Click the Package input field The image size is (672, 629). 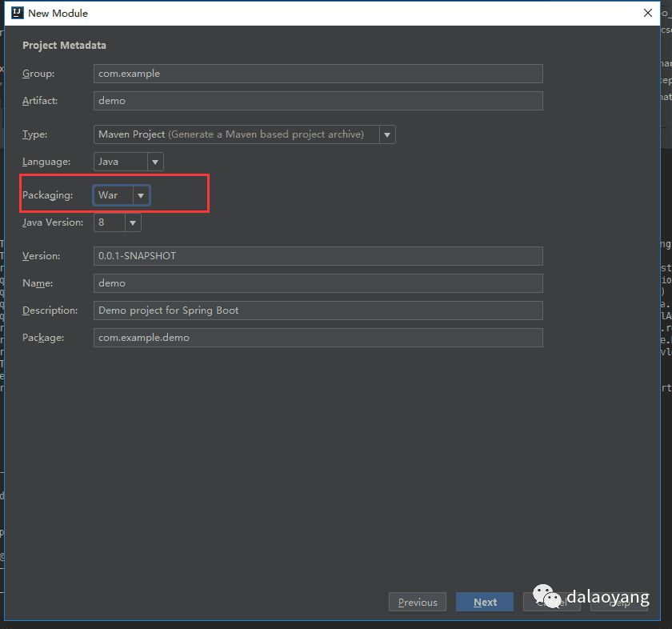click(x=318, y=338)
